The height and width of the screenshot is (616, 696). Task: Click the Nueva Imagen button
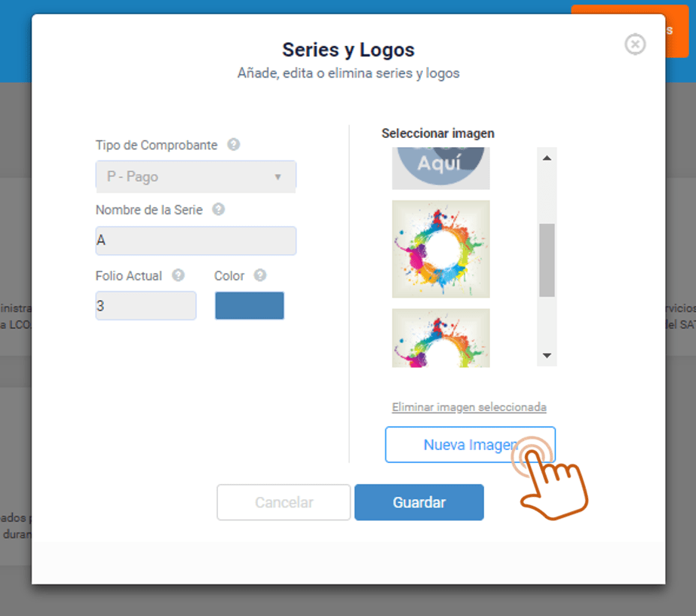tap(471, 445)
